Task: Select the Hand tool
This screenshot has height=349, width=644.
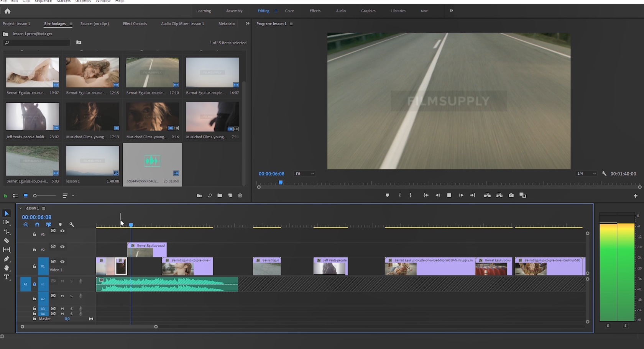Action: pyautogui.click(x=7, y=268)
